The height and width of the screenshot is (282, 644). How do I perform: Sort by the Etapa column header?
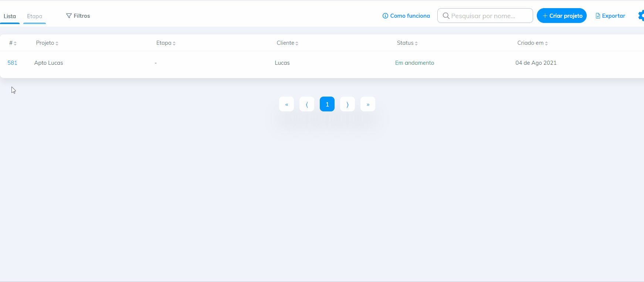point(166,43)
